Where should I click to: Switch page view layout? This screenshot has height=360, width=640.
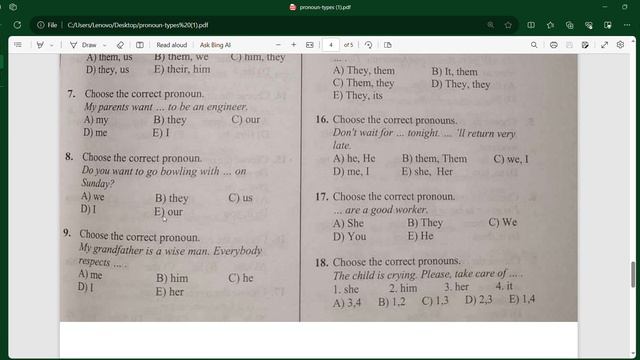(x=388, y=45)
